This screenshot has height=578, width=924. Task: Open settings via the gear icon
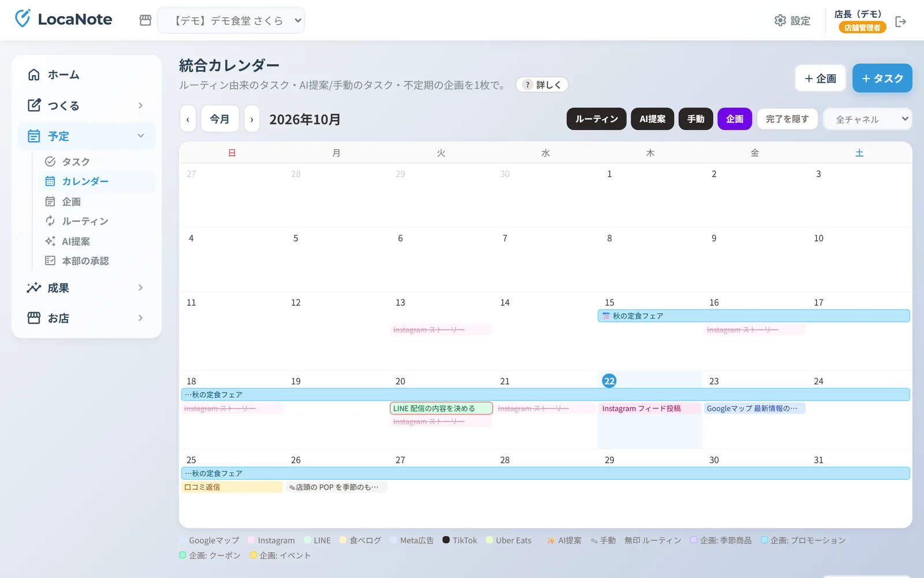780,21
